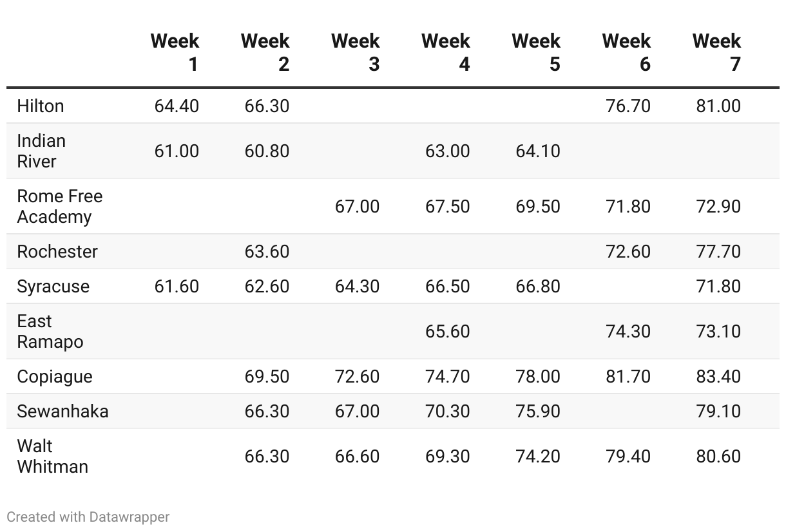
Task: Click Indian River's Week 5 value 64.10
Action: click(537, 151)
